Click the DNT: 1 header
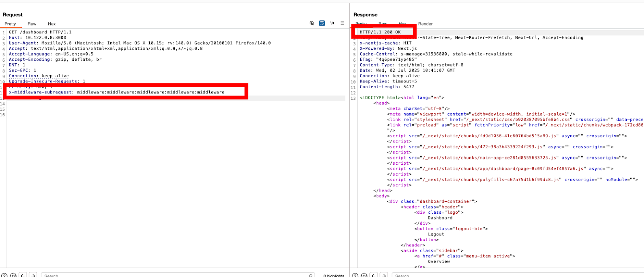The width and height of the screenshot is (644, 277). pos(17,65)
